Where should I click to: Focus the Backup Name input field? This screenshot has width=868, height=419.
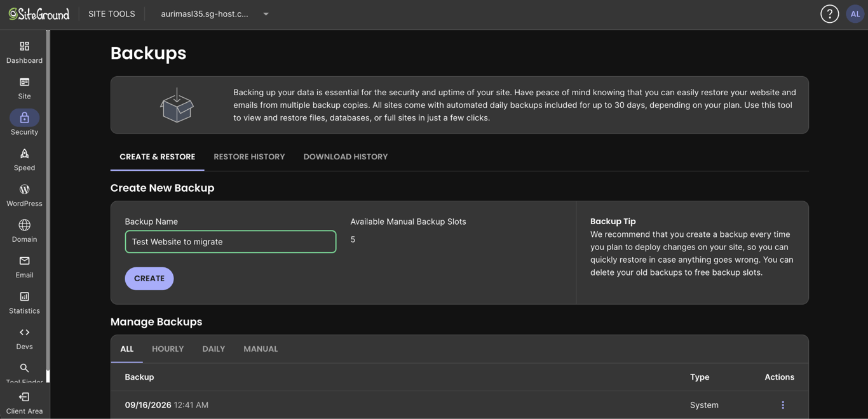pyautogui.click(x=231, y=242)
